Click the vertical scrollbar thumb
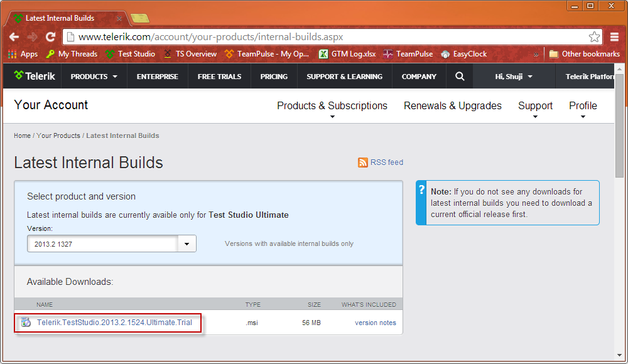The image size is (628, 364). 620,125
